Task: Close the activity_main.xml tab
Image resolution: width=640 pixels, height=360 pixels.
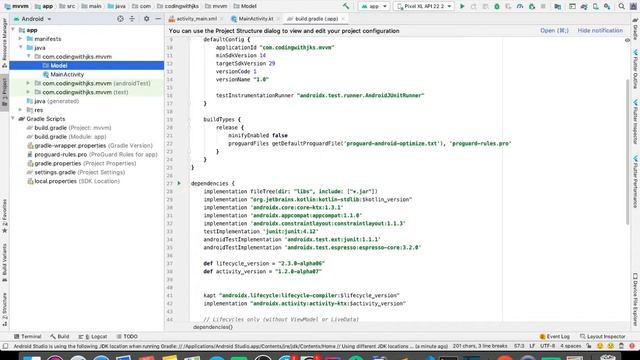Action: click(x=222, y=19)
